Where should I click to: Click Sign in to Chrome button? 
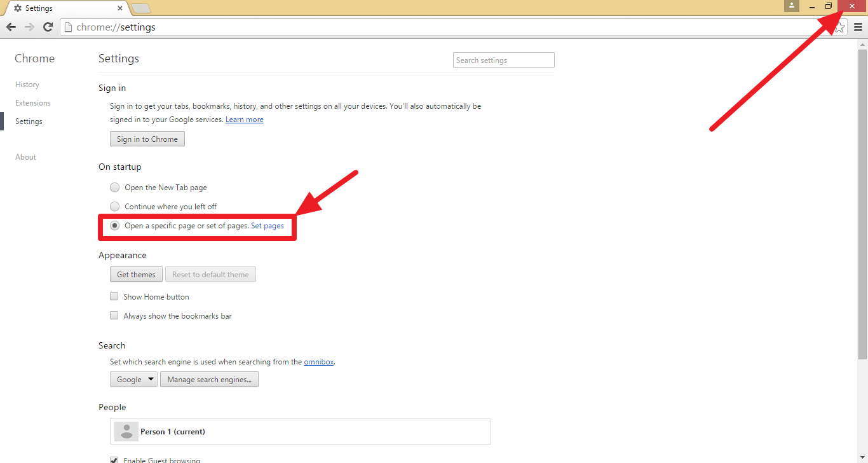click(147, 139)
